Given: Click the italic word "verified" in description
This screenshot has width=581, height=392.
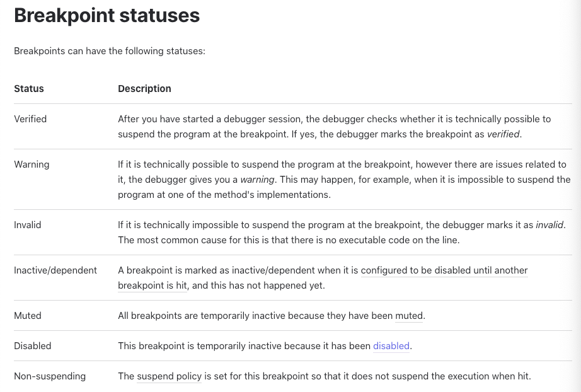Looking at the screenshot, I should click(x=503, y=134).
